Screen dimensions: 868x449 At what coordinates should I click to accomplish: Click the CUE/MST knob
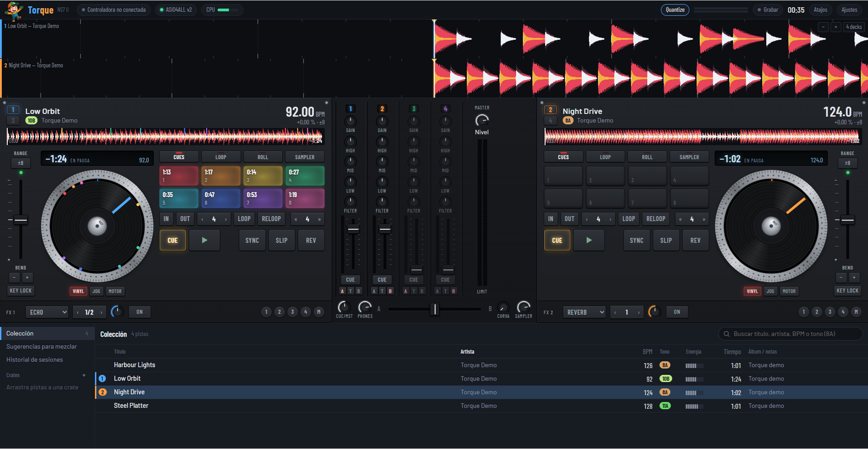pos(344,307)
